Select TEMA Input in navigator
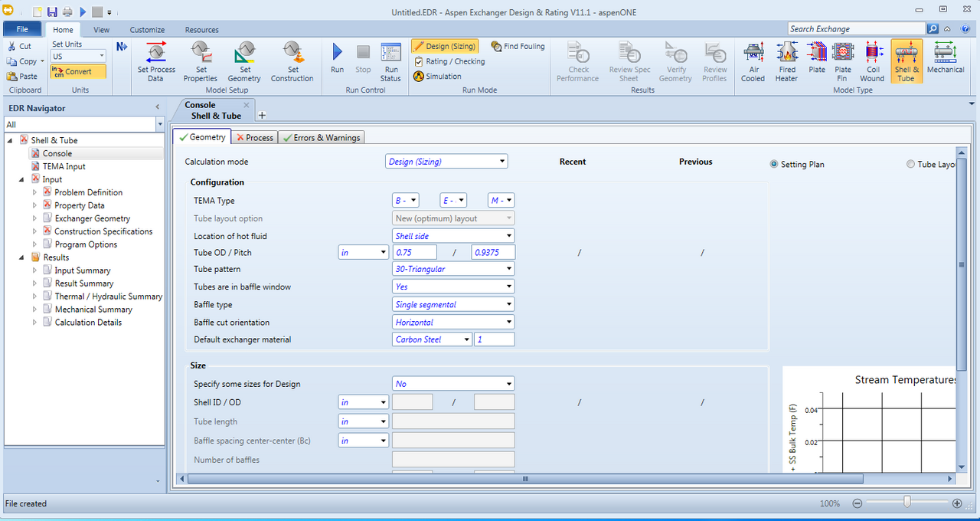 [x=64, y=166]
